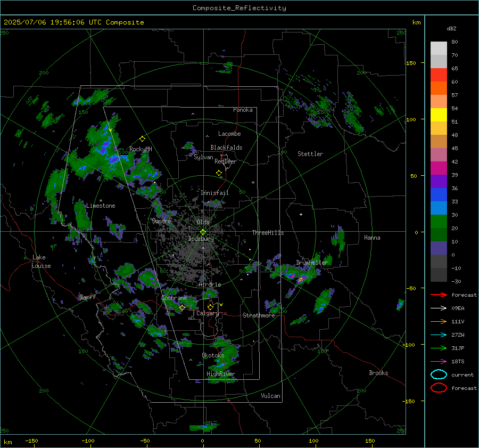
Task: Click the RedDeer city label
Action: pos(226,161)
